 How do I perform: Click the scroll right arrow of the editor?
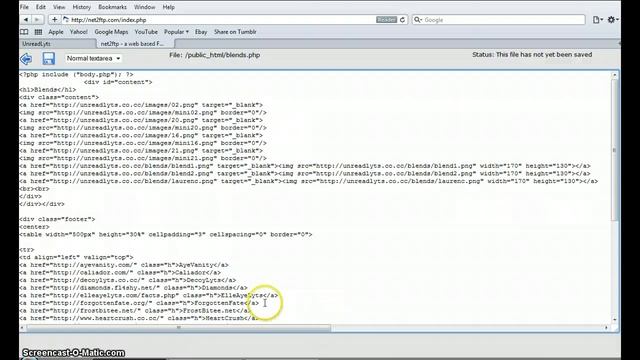(x=607, y=327)
